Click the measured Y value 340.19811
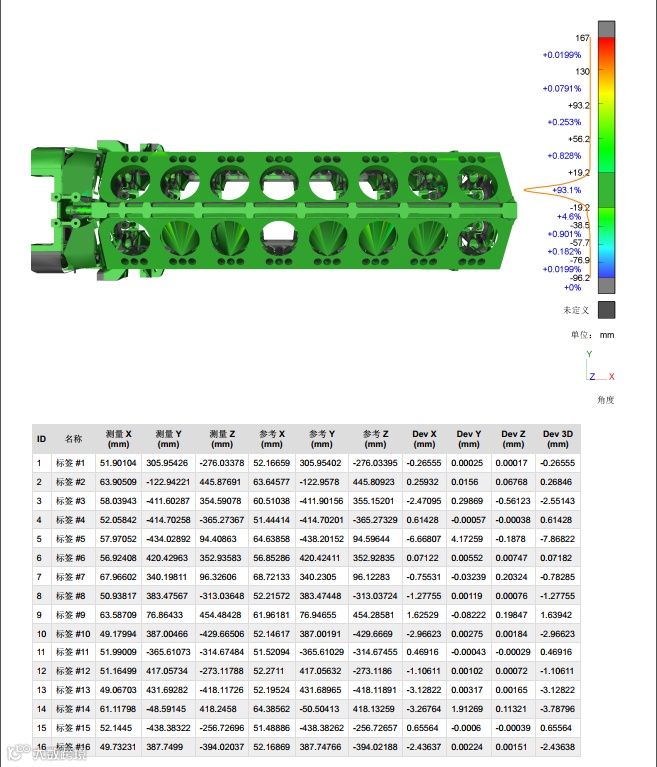Image resolution: width=657 pixels, height=767 pixels. 166,577
